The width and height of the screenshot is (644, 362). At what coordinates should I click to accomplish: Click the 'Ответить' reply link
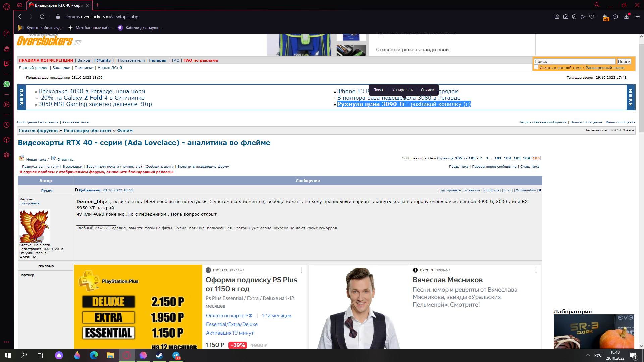coord(65,159)
